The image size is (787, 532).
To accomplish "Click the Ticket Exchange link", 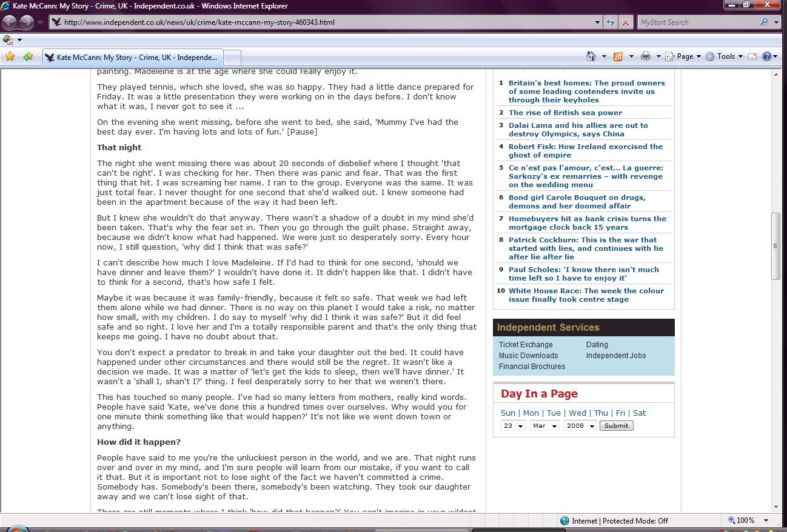I will (526, 345).
